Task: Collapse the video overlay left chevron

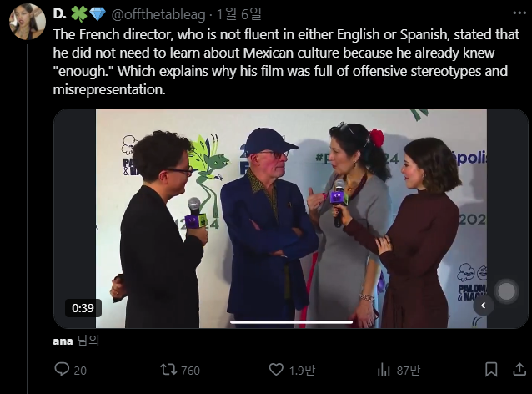Action: [483, 306]
